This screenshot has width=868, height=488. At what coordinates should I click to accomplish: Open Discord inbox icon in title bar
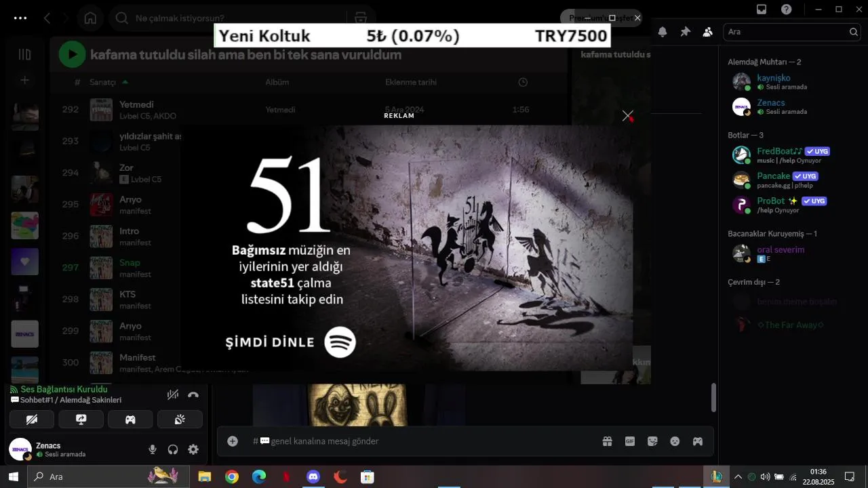[x=762, y=9]
